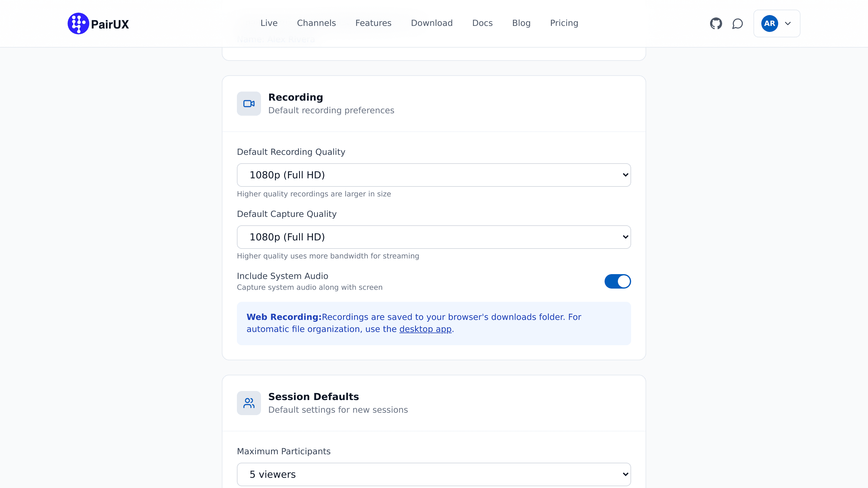Visit the Blog nav item
Screen dimensions: 868x488
[x=521, y=23]
